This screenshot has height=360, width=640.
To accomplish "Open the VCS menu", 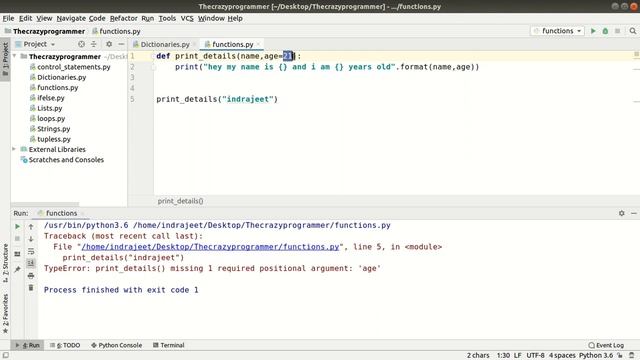I will (x=187, y=18).
